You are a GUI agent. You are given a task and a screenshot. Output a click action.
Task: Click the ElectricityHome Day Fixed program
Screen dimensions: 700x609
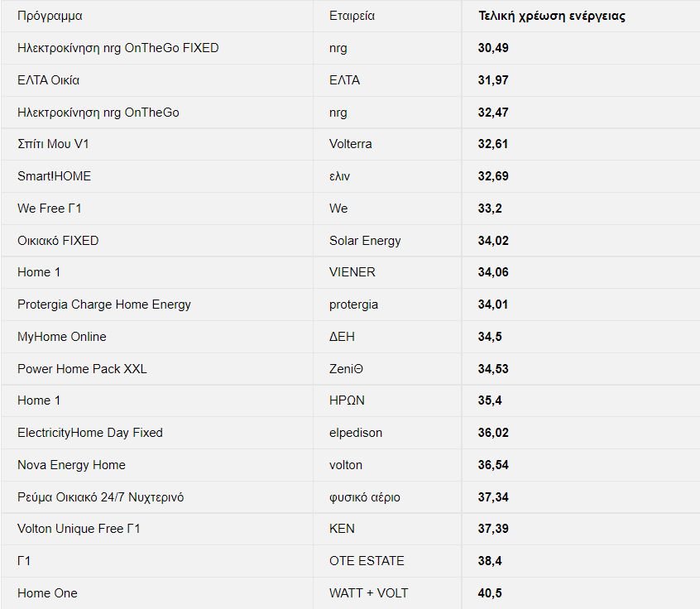click(90, 433)
